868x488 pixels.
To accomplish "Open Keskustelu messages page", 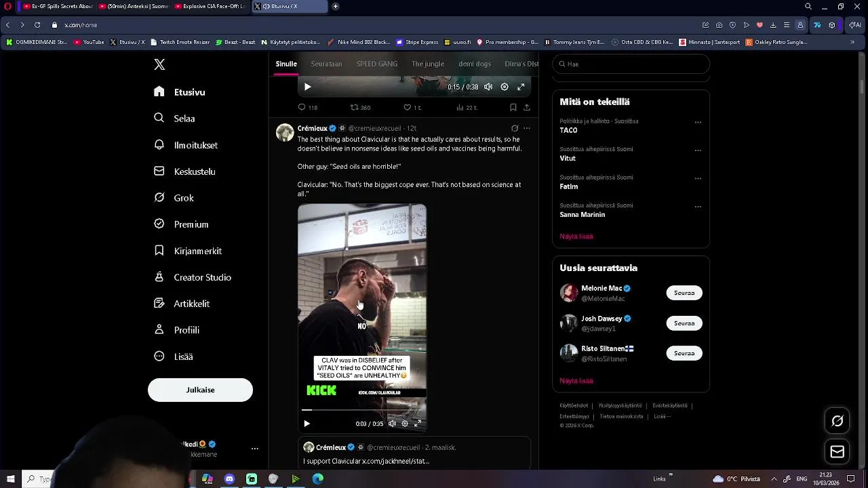I will (184, 171).
